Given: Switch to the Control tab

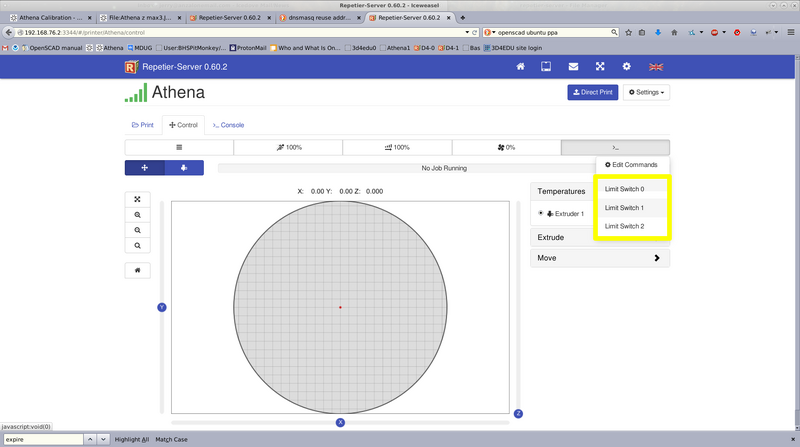Looking at the screenshot, I should click(183, 125).
